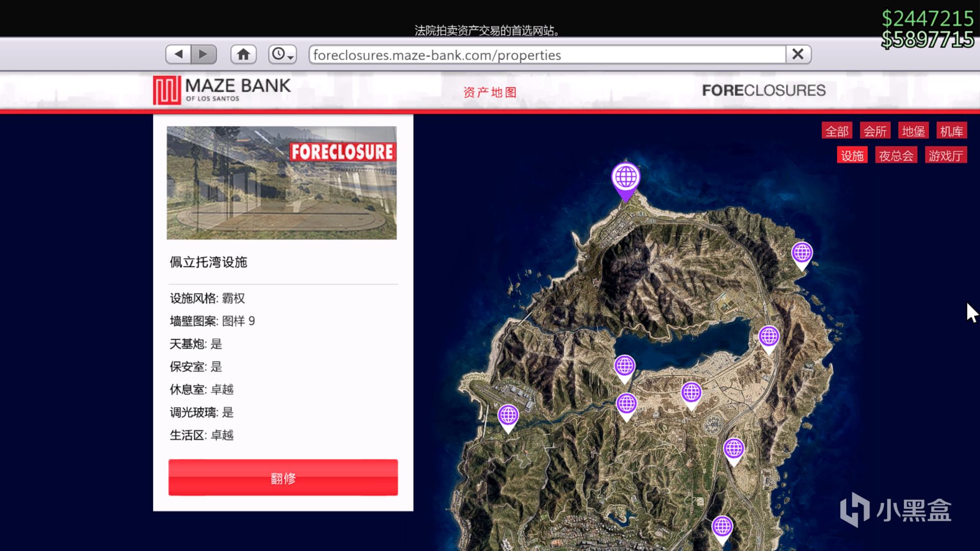Screen dimensions: 980x551
Task: Select the 设施 facilities filter
Action: (852, 156)
